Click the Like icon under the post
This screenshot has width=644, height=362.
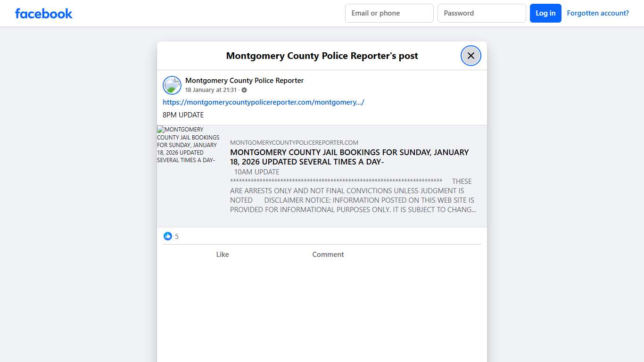click(222, 254)
